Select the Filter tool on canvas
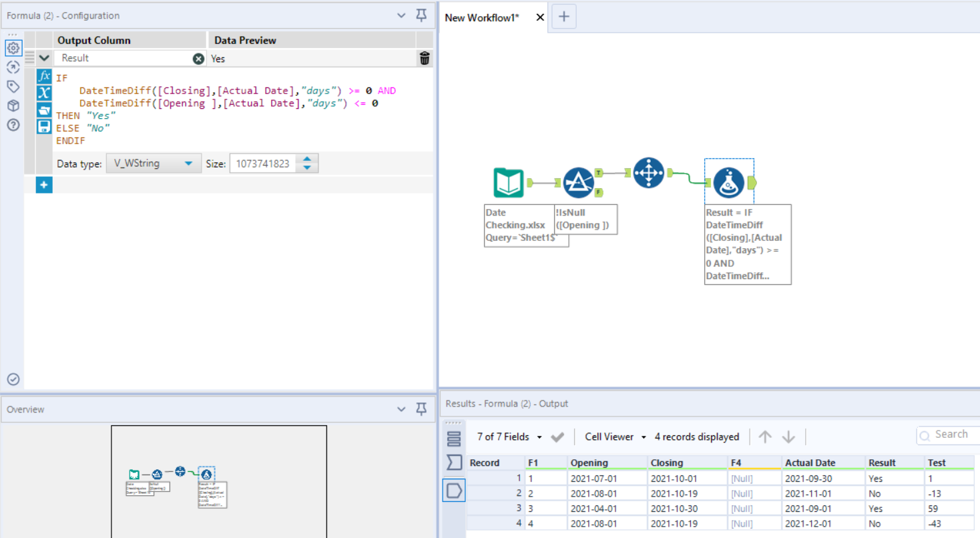This screenshot has height=538, width=980. pyautogui.click(x=578, y=183)
